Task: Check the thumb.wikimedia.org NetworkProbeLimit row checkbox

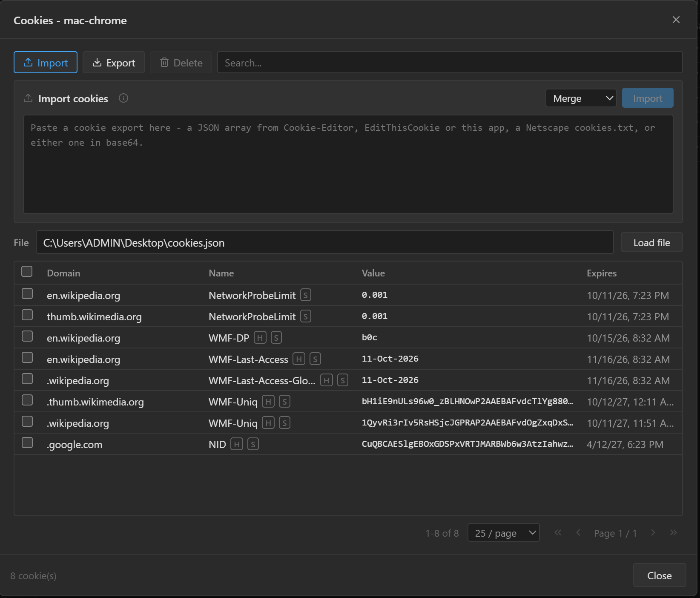Action: [27, 315]
